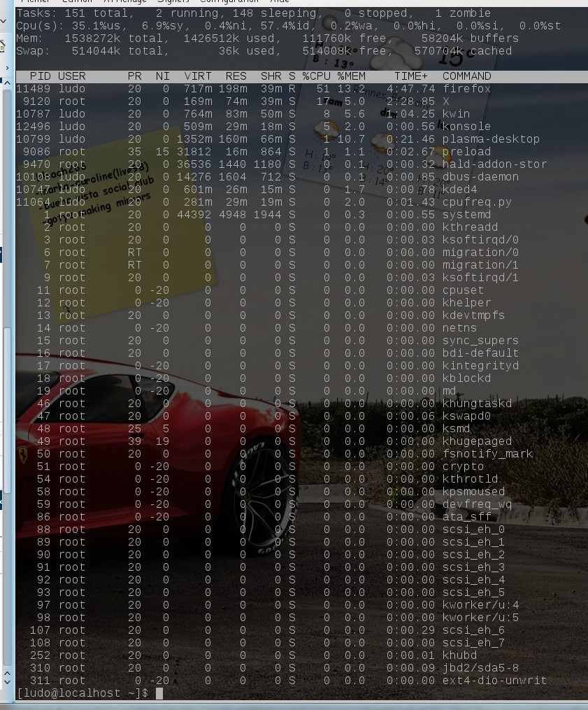Click PID 11489 in the process list
The image size is (588, 710).
click(34, 89)
